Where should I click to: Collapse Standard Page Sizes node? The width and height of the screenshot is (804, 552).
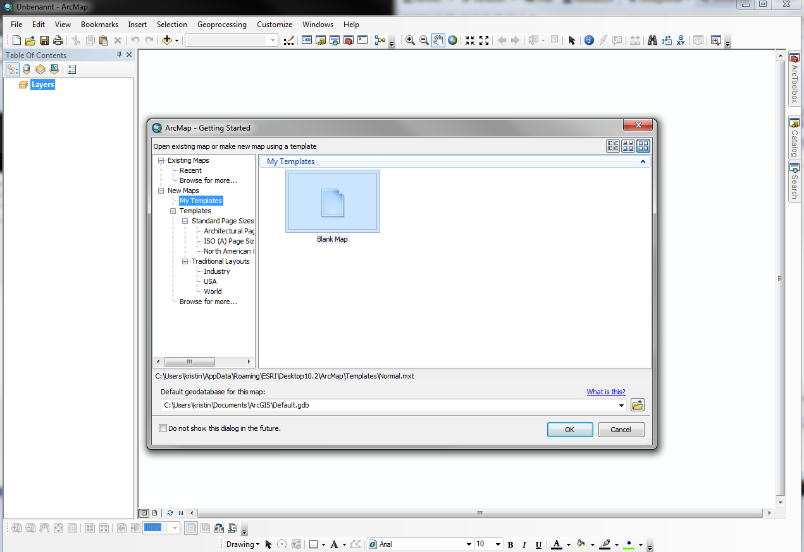point(185,221)
